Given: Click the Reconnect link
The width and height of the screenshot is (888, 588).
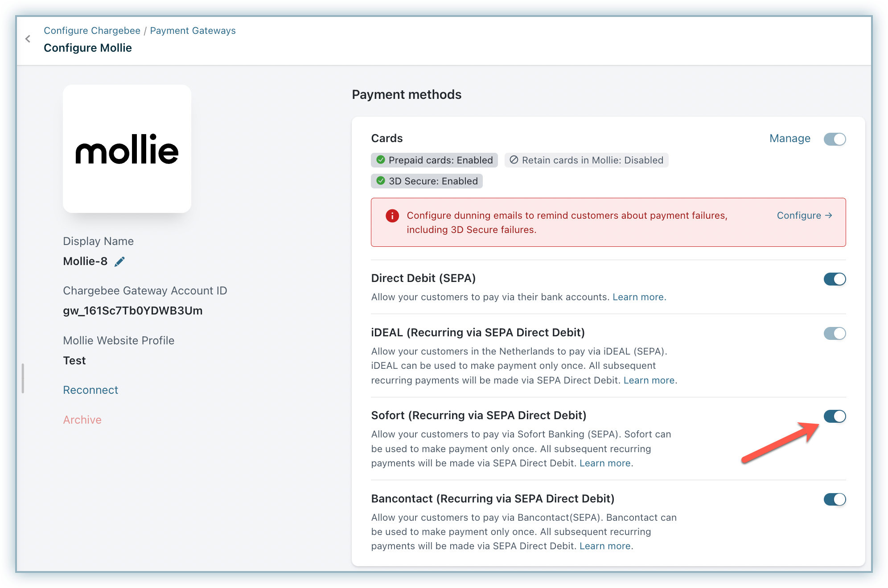Looking at the screenshot, I should [90, 390].
